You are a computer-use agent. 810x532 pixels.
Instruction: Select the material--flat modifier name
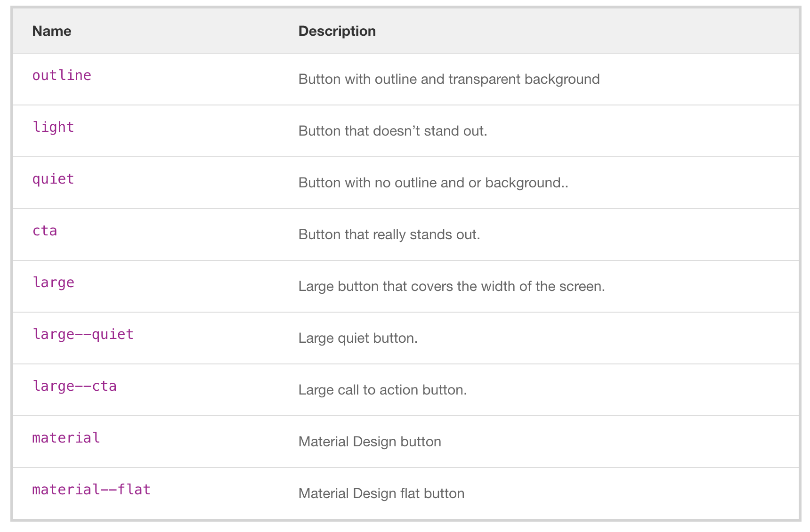(91, 490)
